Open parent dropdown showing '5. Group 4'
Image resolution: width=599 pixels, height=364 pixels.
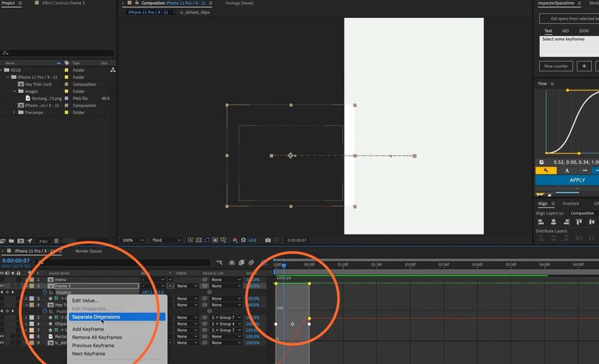click(226, 324)
